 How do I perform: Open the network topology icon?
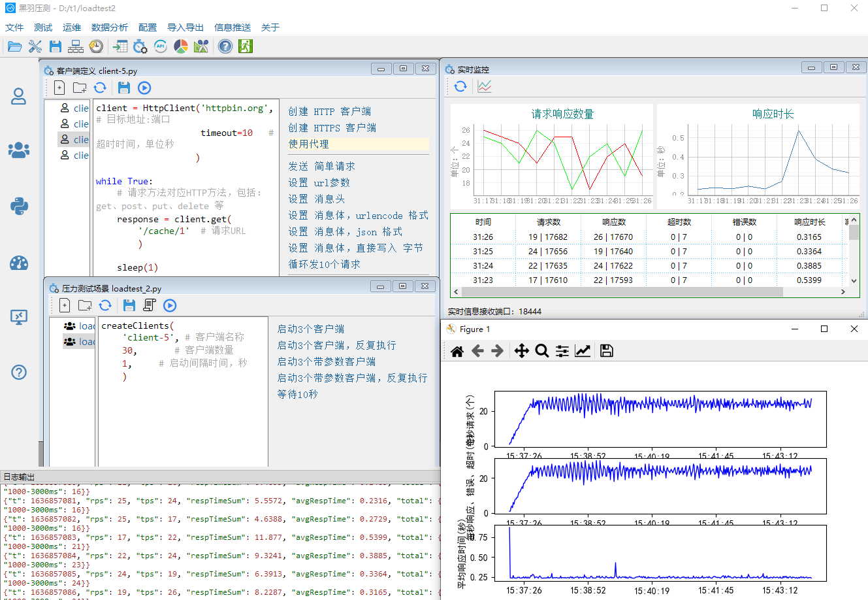76,46
